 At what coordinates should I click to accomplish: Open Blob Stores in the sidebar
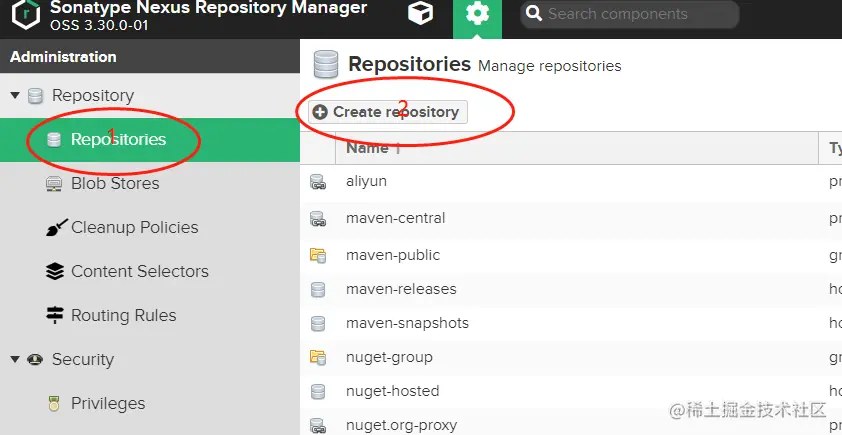pos(115,184)
